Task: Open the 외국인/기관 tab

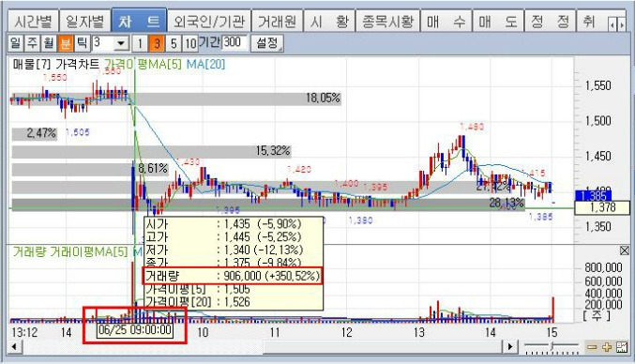Action: [x=209, y=21]
